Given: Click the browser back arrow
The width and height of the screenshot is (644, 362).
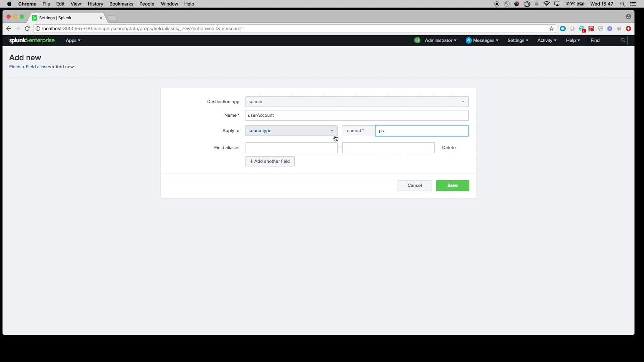Looking at the screenshot, I should point(8,29).
